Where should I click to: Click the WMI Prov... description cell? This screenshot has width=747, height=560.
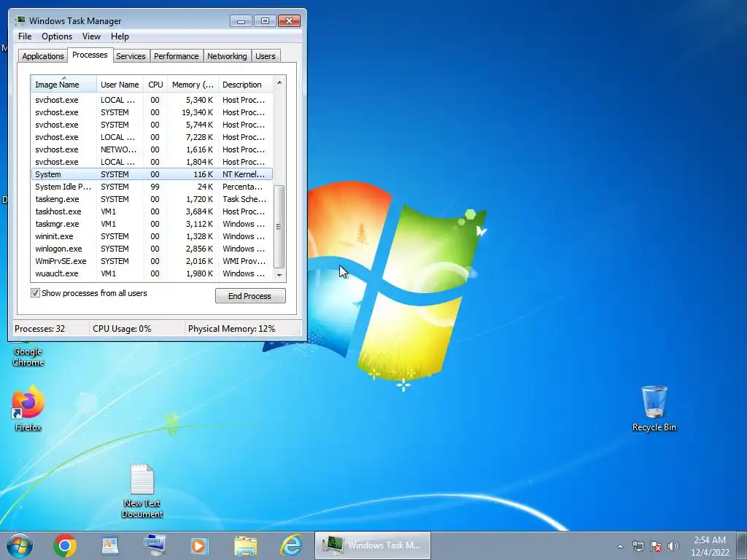tap(244, 261)
